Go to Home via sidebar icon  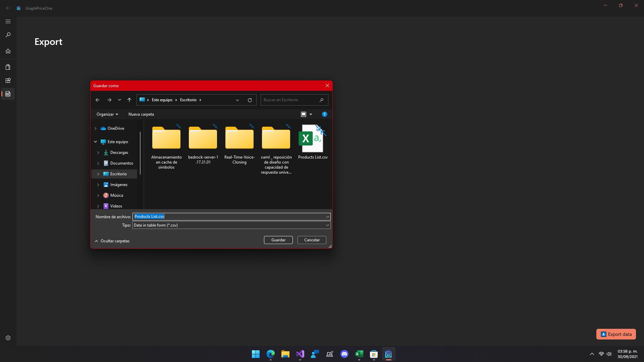pyautogui.click(x=8, y=51)
